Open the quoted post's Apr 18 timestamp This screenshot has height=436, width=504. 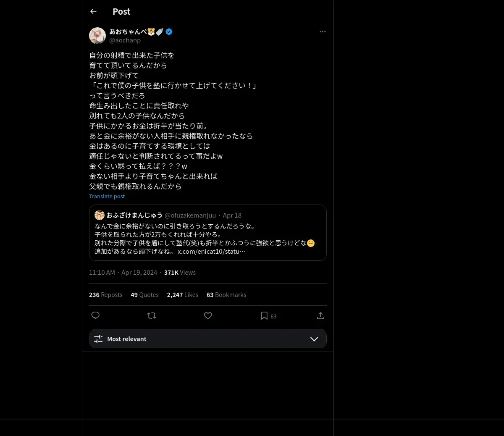click(x=232, y=215)
